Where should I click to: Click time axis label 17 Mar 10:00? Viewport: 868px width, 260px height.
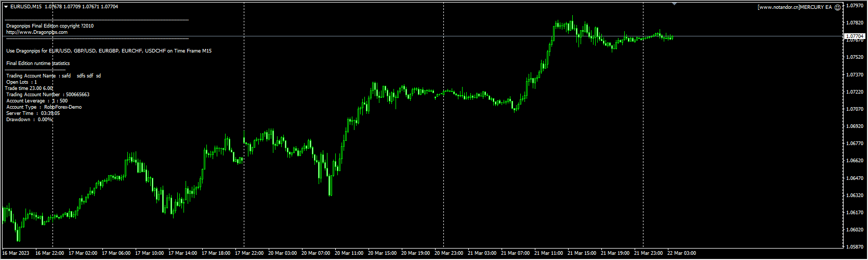(150, 253)
